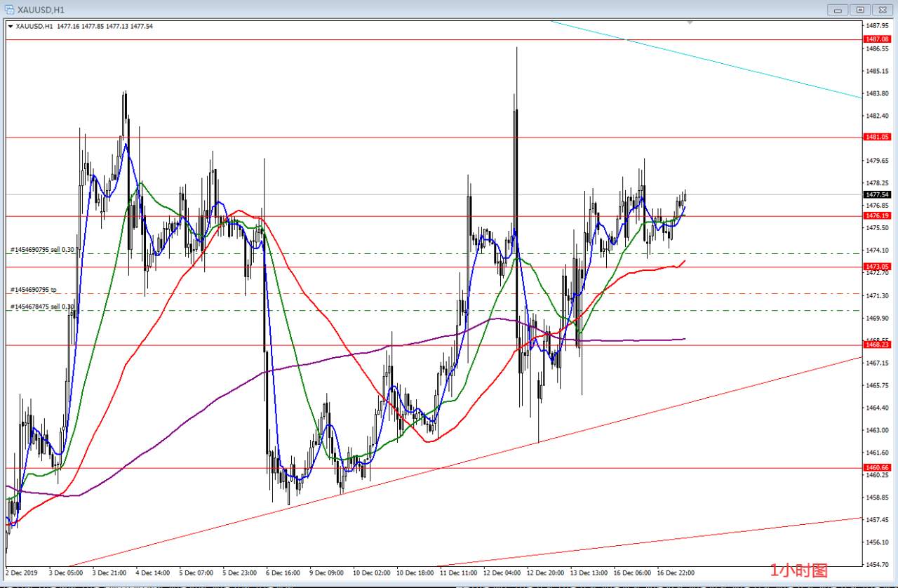Screen dimensions: 898x588
Task: Click the 5 Dec 23:00 time label
Action: click(x=239, y=573)
